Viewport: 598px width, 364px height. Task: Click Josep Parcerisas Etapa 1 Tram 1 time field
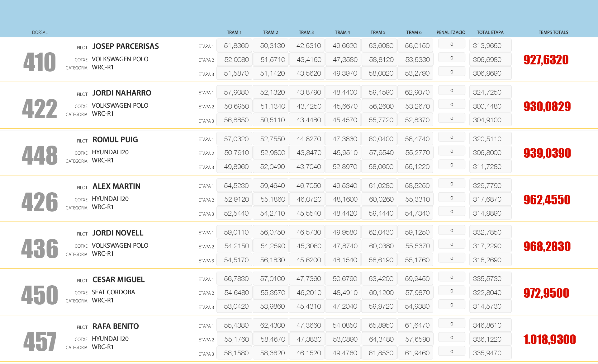click(x=236, y=46)
